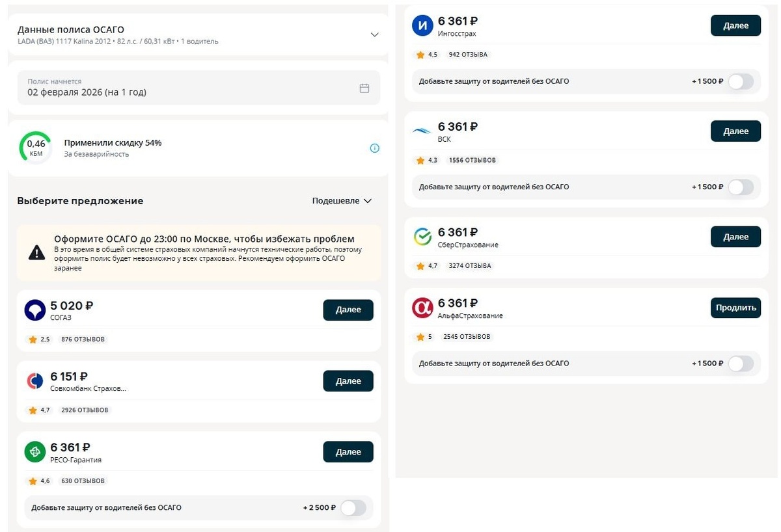The image size is (781, 532).
Task: Click the СОГАЗ company logo
Action: click(35, 310)
